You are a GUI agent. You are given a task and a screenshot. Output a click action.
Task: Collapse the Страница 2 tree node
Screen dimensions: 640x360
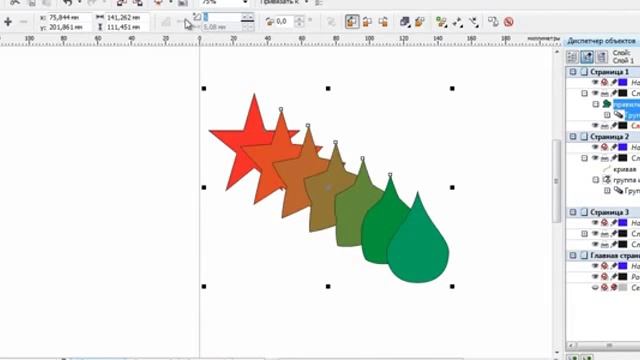click(573, 136)
